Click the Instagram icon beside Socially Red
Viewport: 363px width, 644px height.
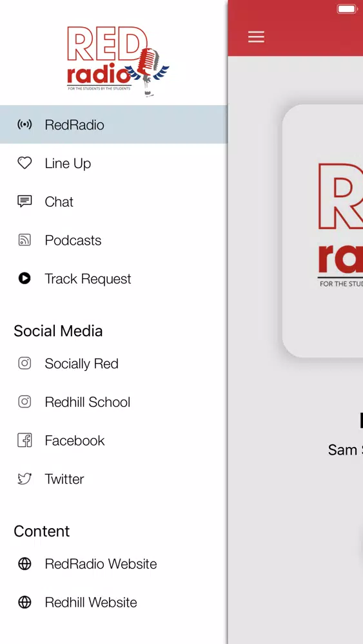click(x=25, y=363)
